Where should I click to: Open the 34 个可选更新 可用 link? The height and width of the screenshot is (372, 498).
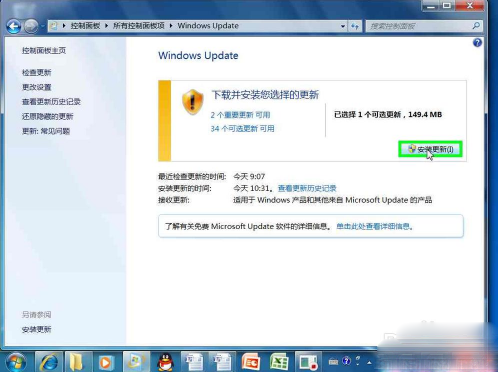[x=242, y=129]
